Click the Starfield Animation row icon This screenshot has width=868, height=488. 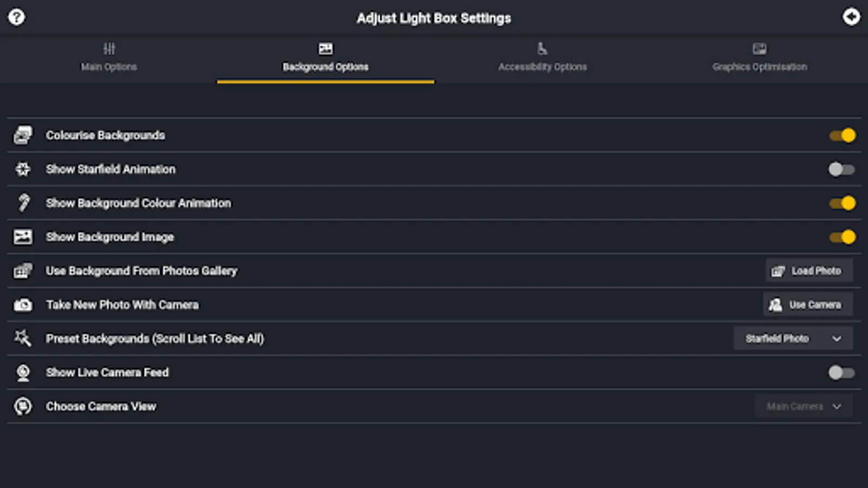[x=23, y=169]
